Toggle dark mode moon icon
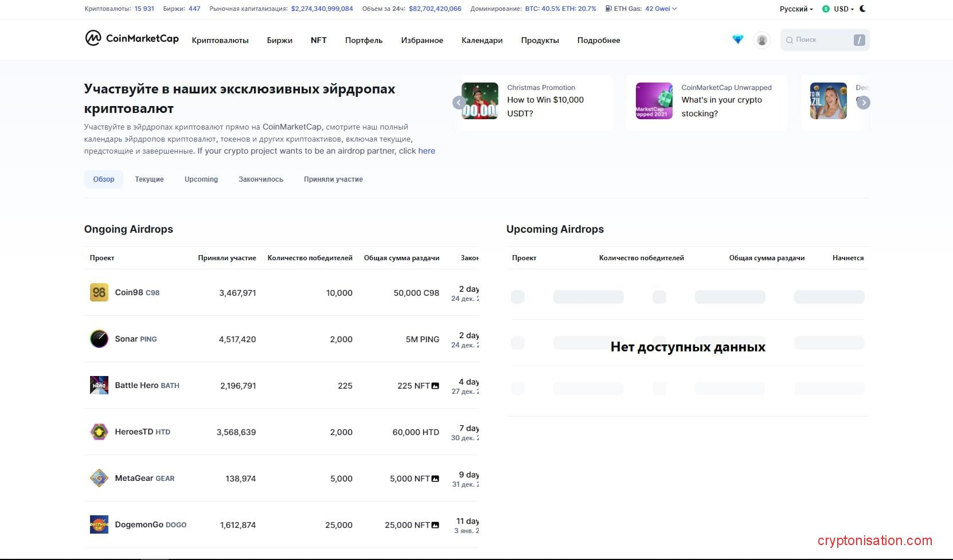The image size is (953, 560). [x=863, y=9]
